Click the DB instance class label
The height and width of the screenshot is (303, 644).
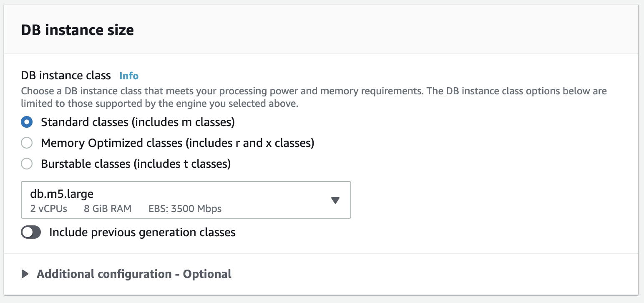click(x=65, y=76)
